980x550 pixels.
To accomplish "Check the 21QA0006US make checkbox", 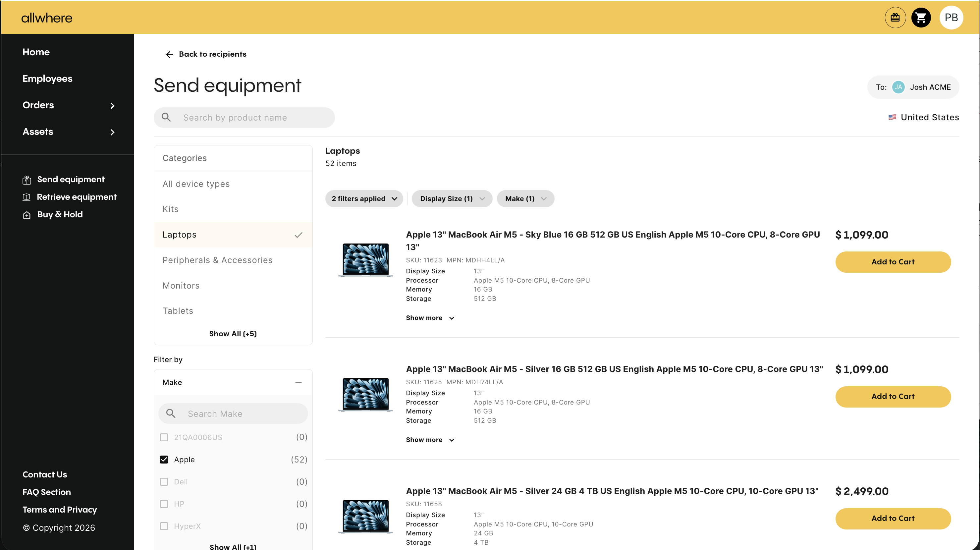I will 164,437.
